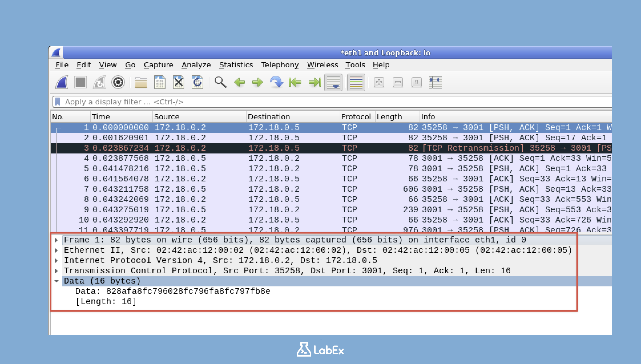Reload the capture file

tap(197, 82)
